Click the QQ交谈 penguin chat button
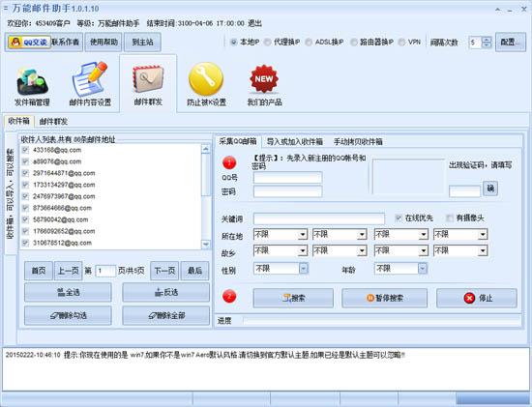The width and height of the screenshot is (532, 407). point(29,43)
